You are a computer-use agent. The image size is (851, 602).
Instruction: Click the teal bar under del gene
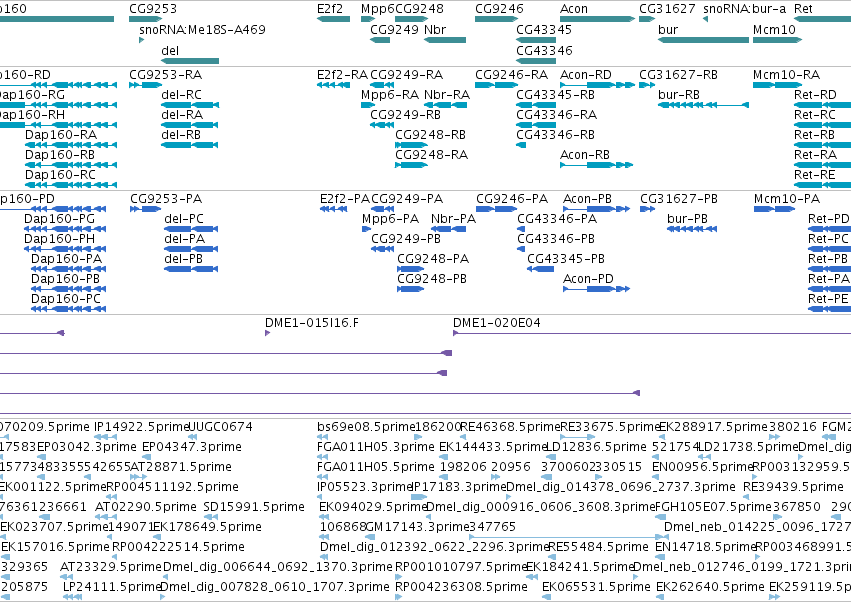(190, 61)
